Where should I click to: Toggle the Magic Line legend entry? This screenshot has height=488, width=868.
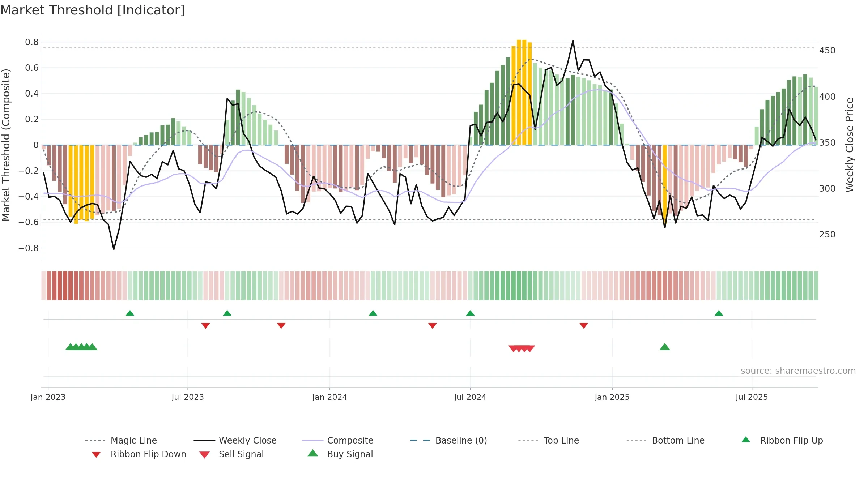[121, 440]
